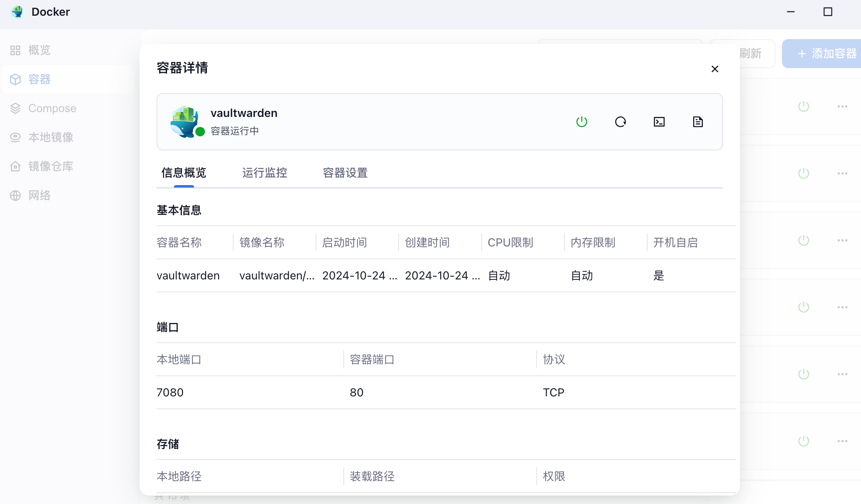This screenshot has height=504, width=861.
Task: Switch to the 容器设置 tab
Action: pos(345,173)
